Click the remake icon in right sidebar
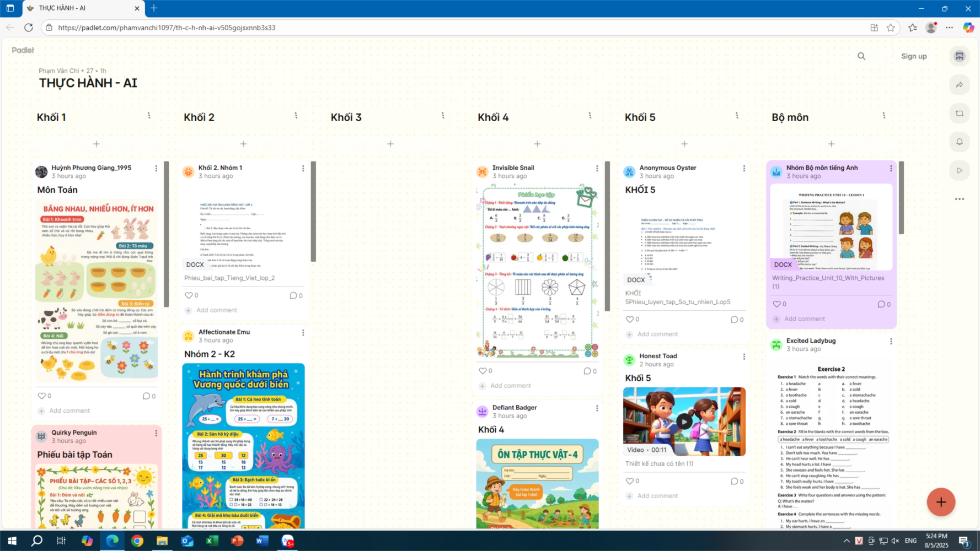Image resolution: width=980 pixels, height=551 pixels. (960, 114)
